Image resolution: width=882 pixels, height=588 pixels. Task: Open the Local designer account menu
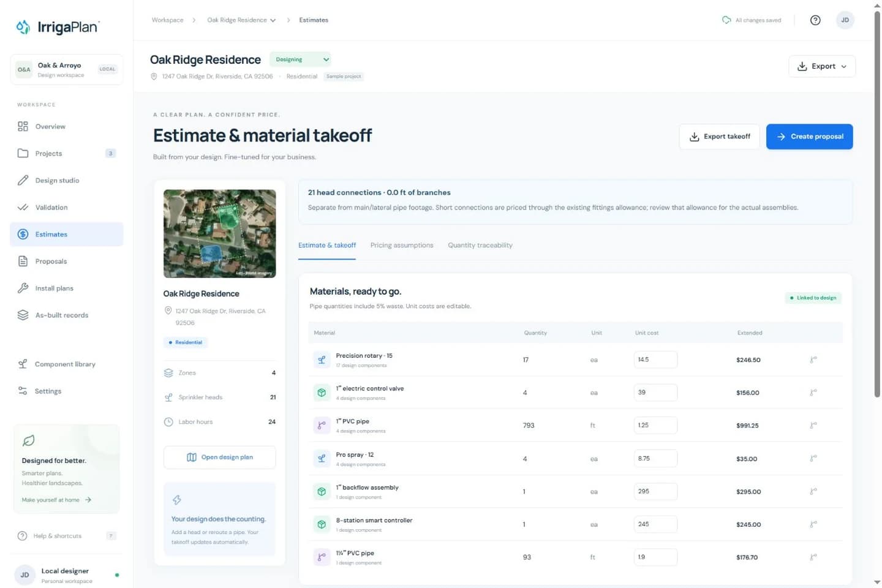[x=67, y=575]
